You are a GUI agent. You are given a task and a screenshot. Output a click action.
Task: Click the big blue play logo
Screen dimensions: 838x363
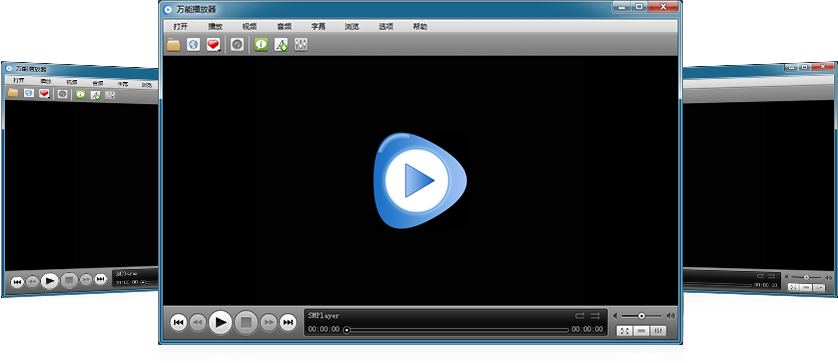click(x=419, y=181)
